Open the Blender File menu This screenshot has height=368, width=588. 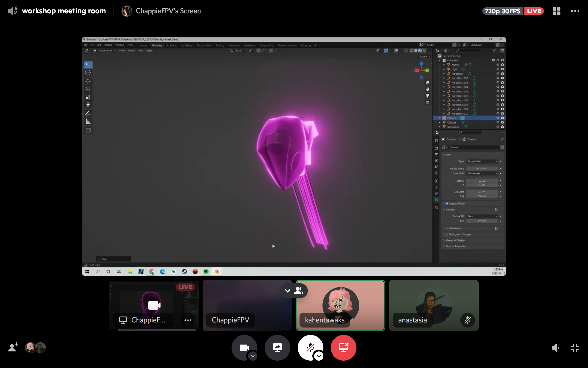(x=91, y=45)
